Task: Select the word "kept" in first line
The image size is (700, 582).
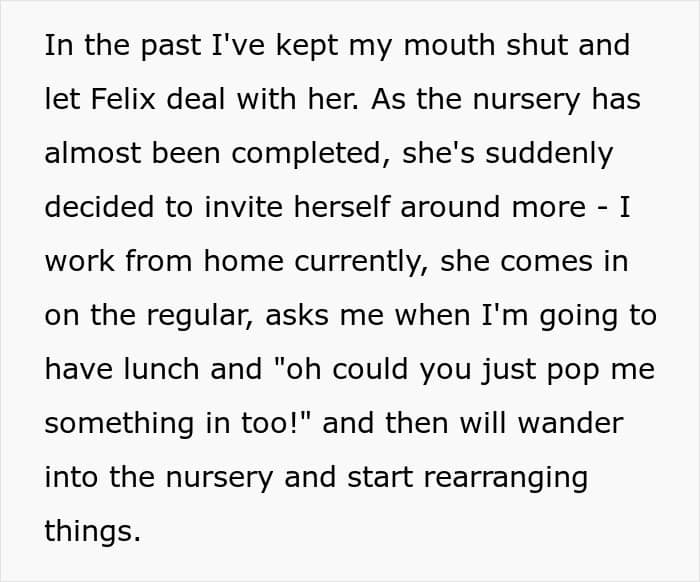Action: (x=307, y=47)
